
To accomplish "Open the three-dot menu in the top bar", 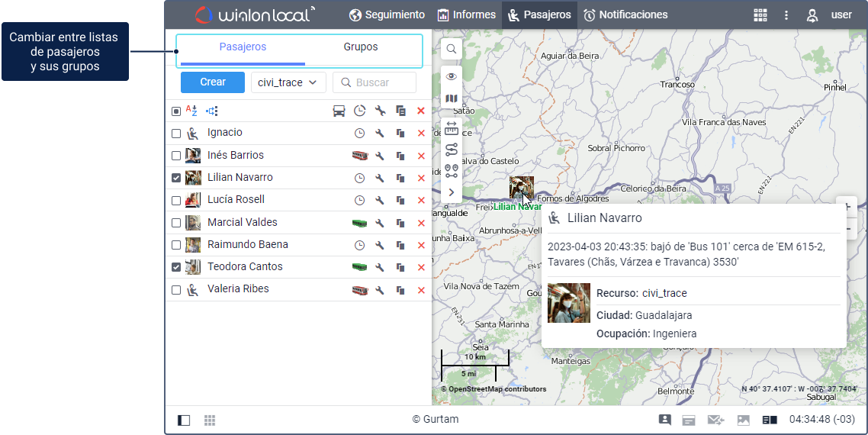I will coord(786,15).
